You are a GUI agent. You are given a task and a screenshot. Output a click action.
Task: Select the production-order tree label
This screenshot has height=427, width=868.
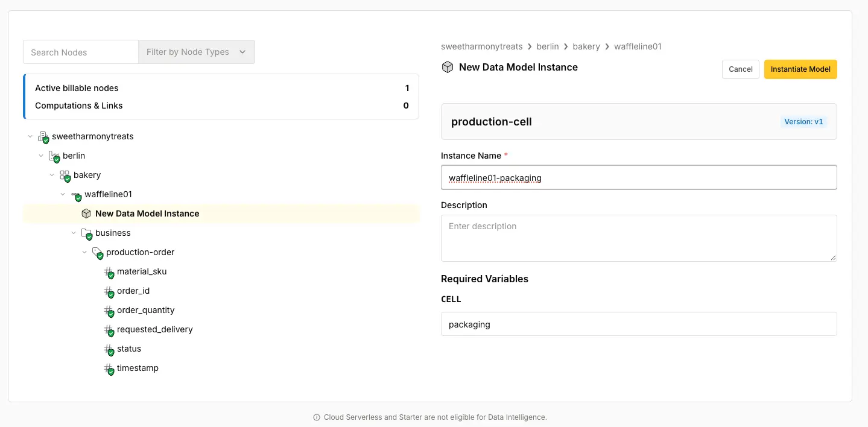(140, 252)
